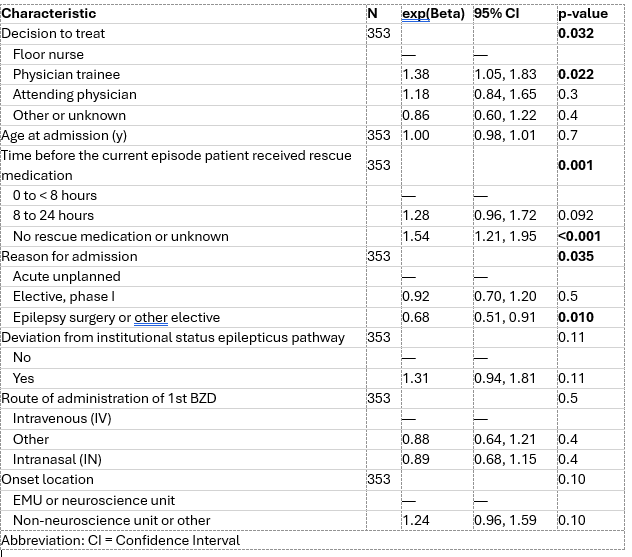Click "Epilepsy surgery or other elective" cell

point(116,317)
